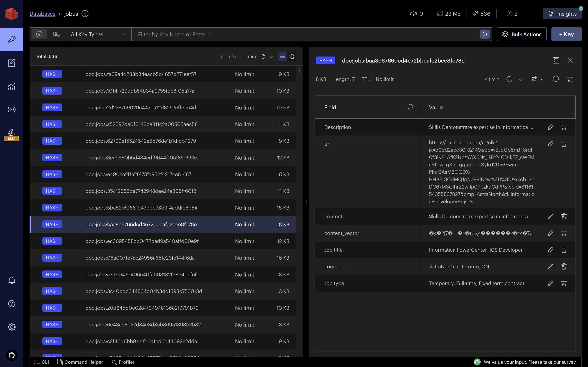Click the GitHub repository icon
The height and width of the screenshot is (367, 588).
pyautogui.click(x=11, y=355)
